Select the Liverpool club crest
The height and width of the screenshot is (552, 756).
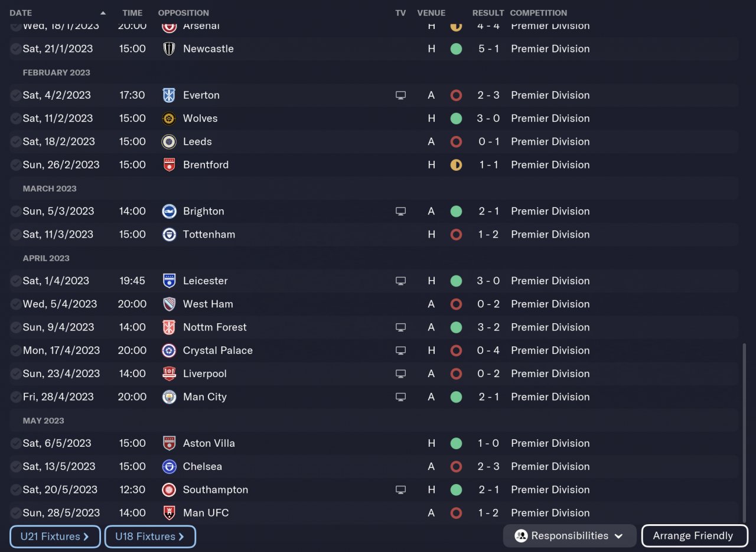[169, 374]
